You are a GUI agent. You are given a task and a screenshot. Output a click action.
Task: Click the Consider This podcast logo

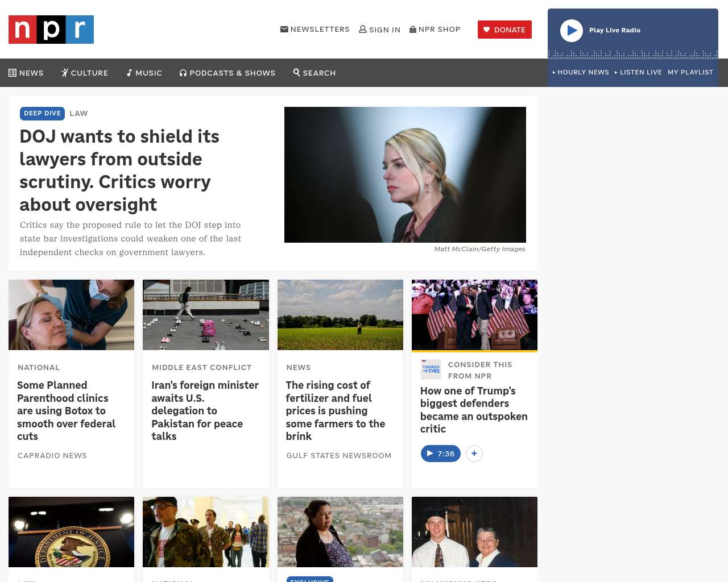pos(431,369)
